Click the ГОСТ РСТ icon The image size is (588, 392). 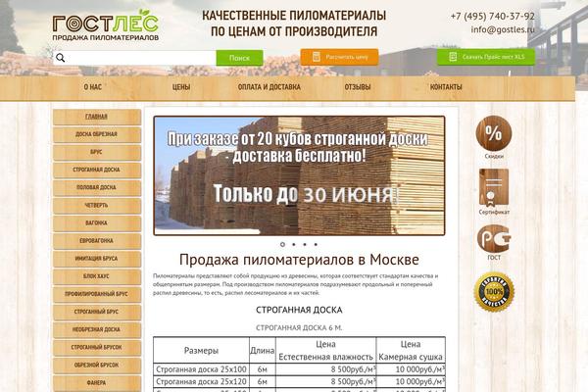click(x=494, y=238)
